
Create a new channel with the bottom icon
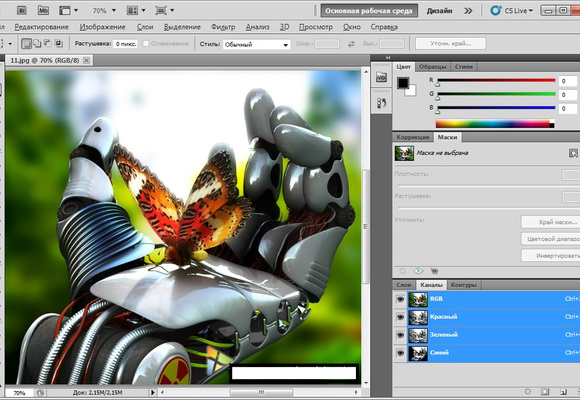tap(563, 391)
